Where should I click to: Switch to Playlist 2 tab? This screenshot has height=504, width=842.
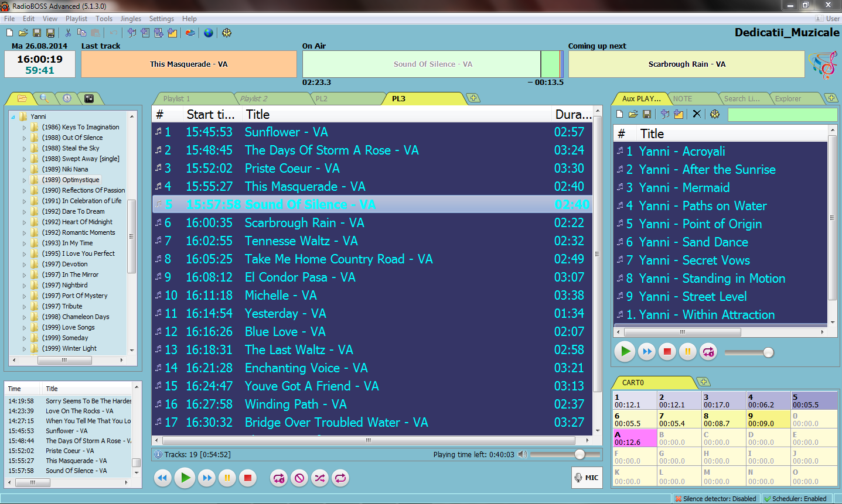(254, 99)
